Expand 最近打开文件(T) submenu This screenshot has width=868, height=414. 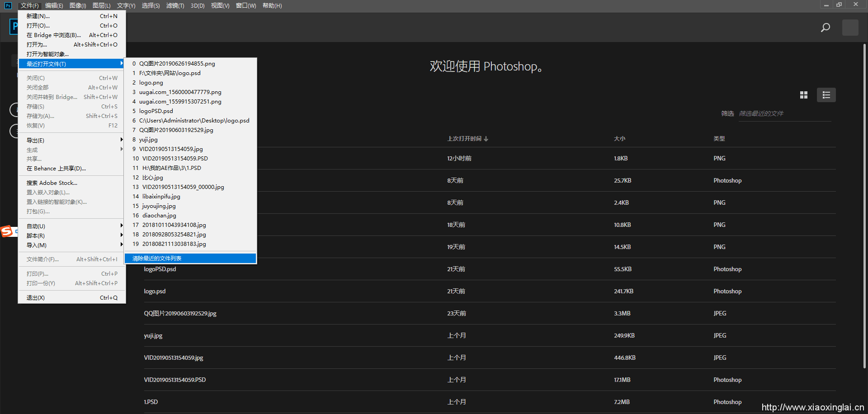(x=72, y=64)
